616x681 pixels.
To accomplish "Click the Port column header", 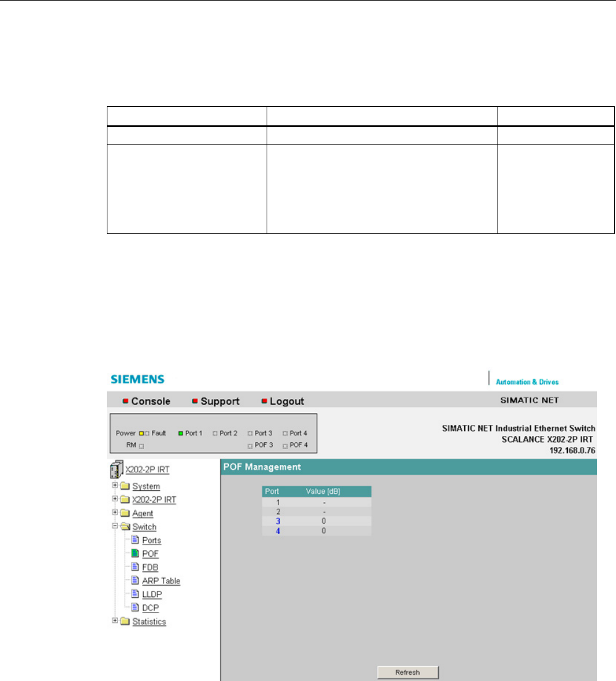I will (272, 491).
